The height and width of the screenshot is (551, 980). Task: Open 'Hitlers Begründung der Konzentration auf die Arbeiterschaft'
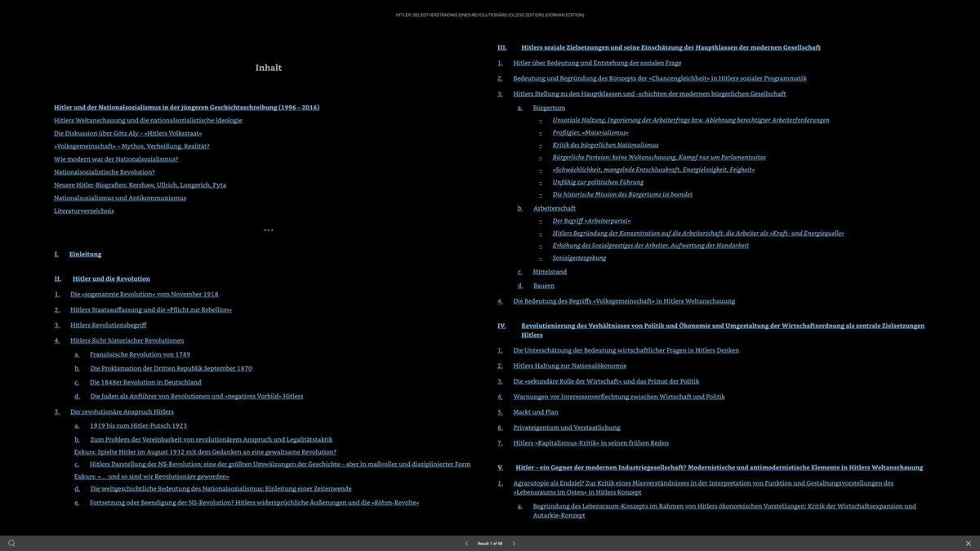[x=698, y=233]
